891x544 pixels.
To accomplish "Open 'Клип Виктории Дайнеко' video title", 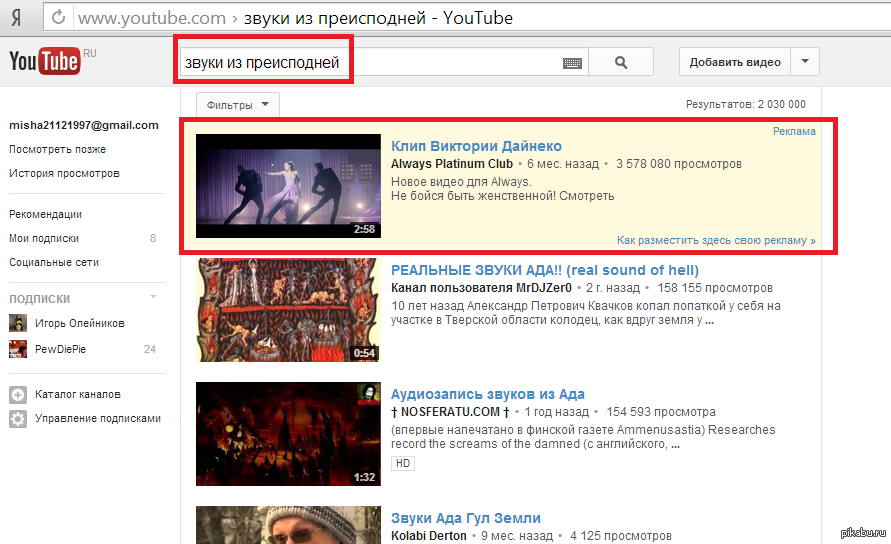I will point(476,146).
